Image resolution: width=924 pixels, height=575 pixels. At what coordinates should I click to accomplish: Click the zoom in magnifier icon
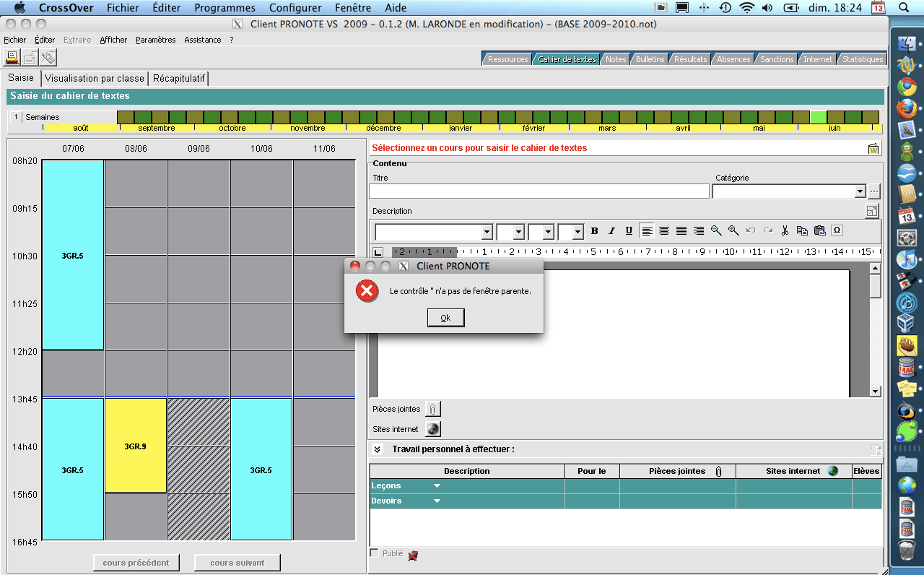point(733,231)
